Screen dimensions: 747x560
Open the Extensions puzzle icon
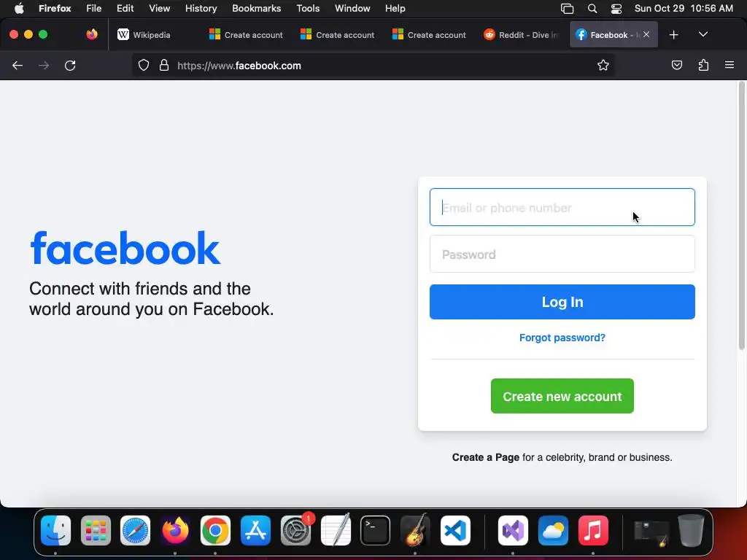tap(704, 65)
